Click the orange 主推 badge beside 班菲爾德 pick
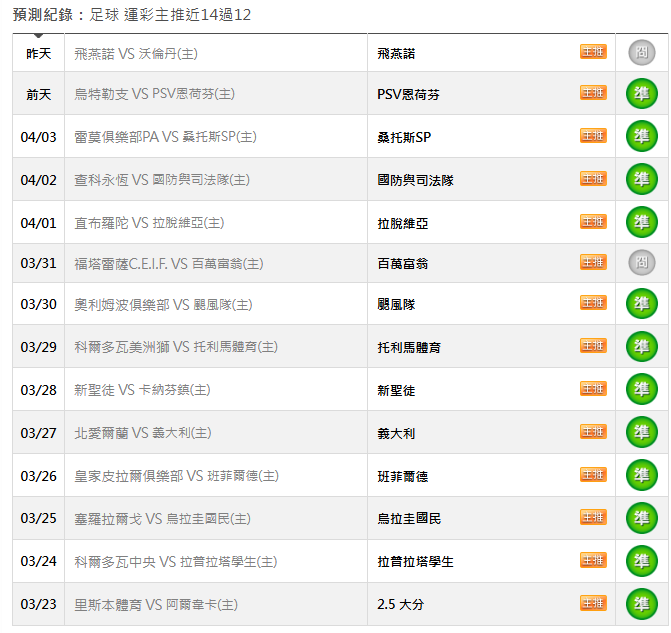 tap(593, 474)
